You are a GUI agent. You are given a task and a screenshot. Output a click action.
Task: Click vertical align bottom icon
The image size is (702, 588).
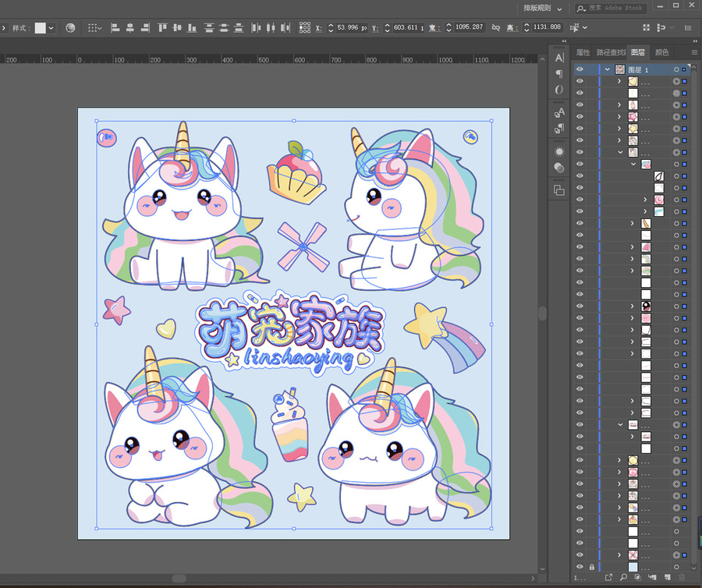(x=192, y=28)
